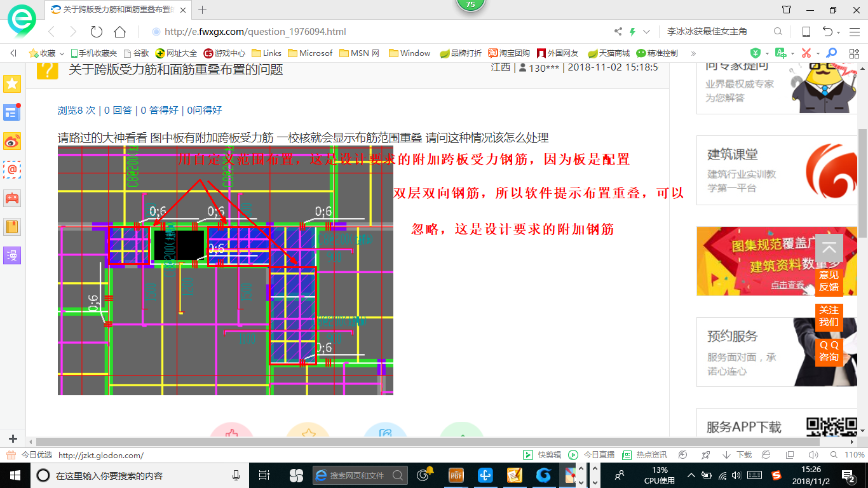
Task: Go to the browser home page icon
Action: 119,32
